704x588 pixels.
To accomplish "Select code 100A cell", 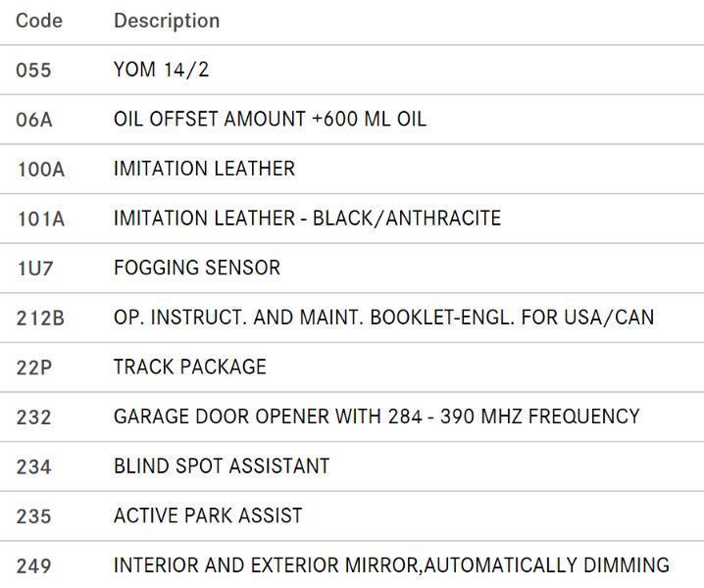I will (40, 170).
